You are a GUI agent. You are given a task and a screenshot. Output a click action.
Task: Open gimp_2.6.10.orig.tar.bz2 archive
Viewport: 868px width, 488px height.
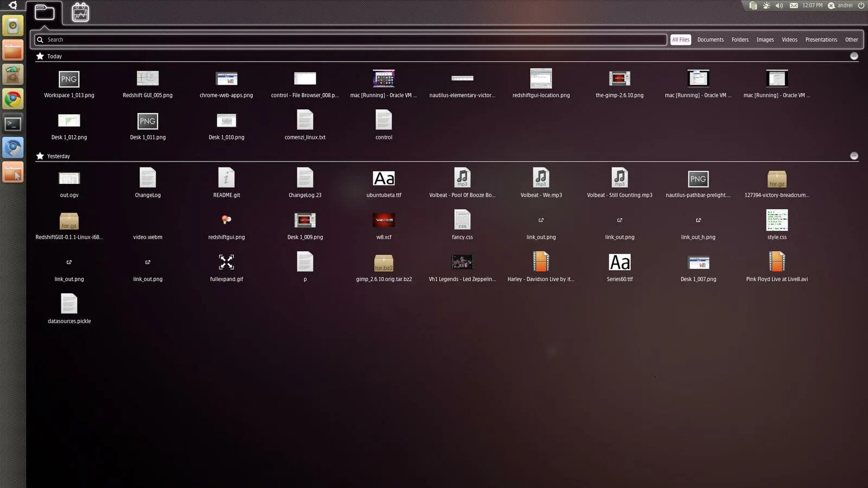tap(384, 268)
